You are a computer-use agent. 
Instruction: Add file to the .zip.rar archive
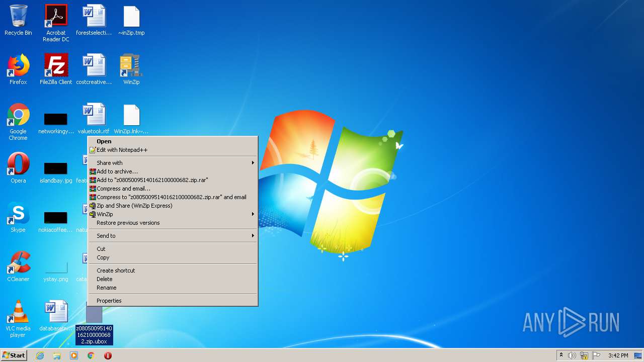[173, 180]
